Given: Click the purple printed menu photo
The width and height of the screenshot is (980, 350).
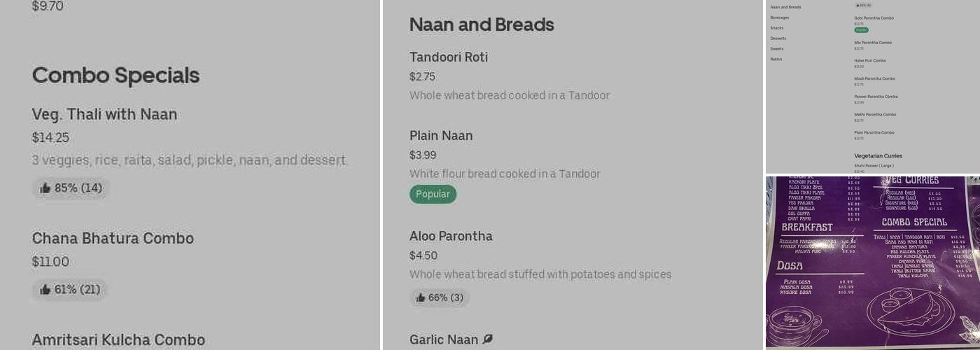Looking at the screenshot, I should coord(872,262).
